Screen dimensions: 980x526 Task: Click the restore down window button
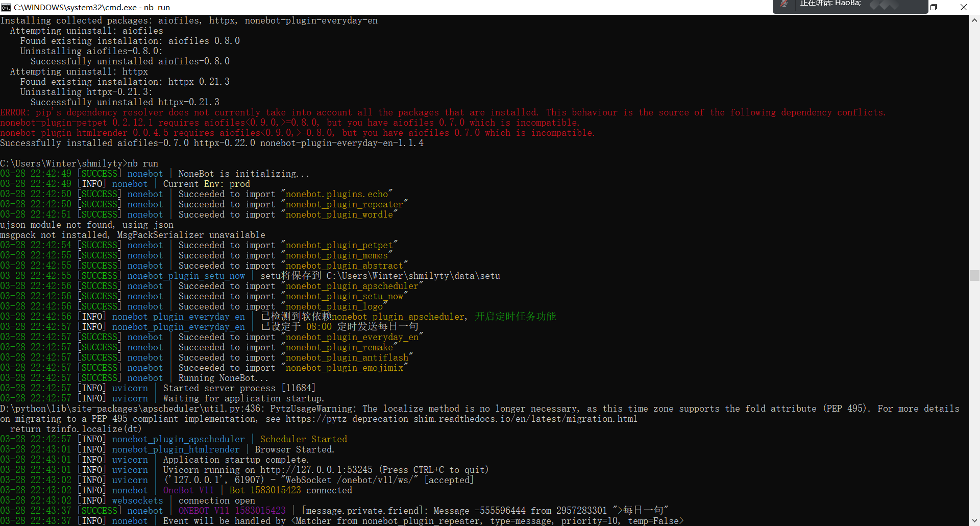(934, 7)
